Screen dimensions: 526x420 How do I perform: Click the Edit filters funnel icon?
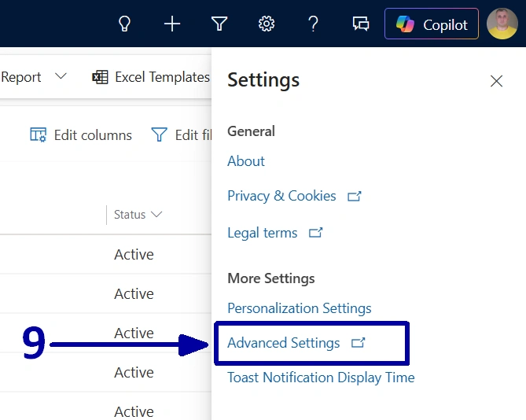[160, 135]
